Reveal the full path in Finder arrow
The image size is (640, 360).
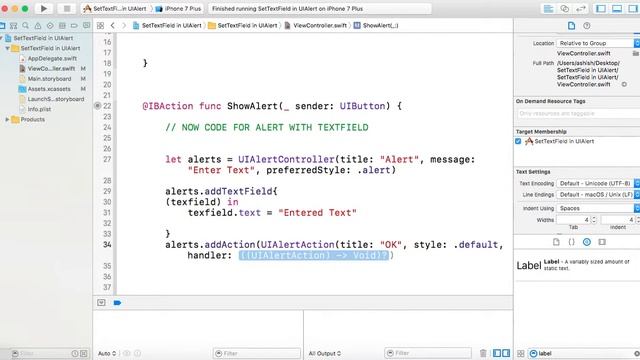(x=624, y=84)
